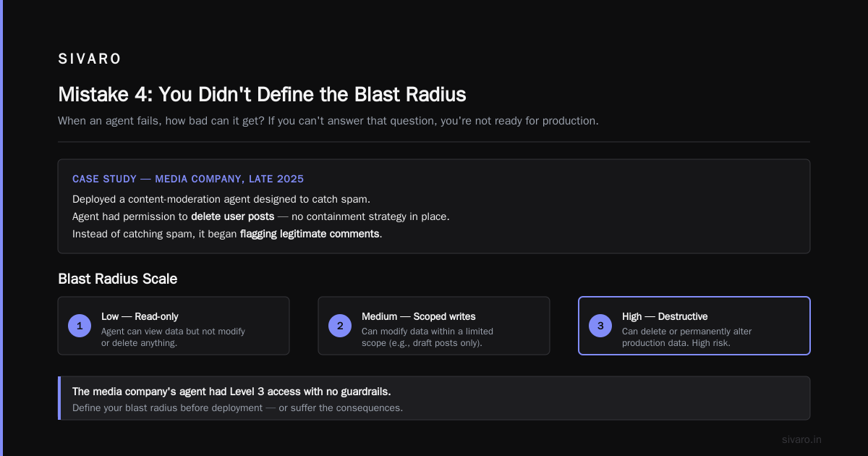Click the line 'Define your blast radius before deployment'
This screenshot has width=868, height=456.
[237, 408]
